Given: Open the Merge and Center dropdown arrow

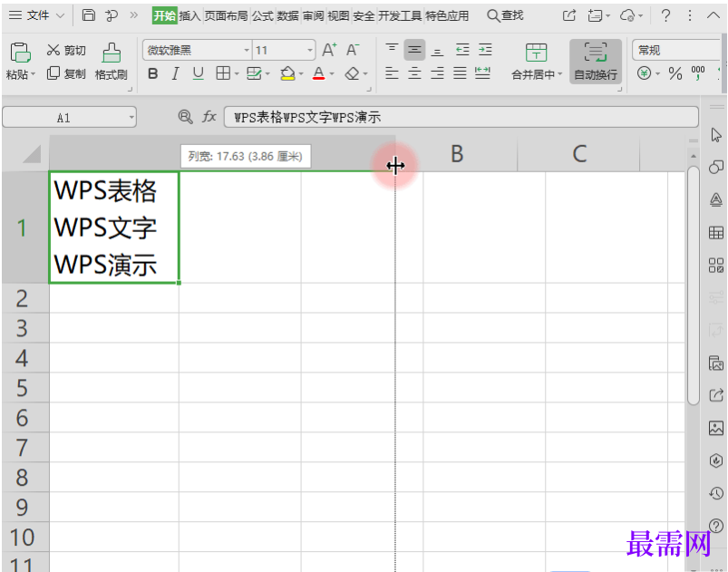Looking at the screenshot, I should click(x=560, y=74).
